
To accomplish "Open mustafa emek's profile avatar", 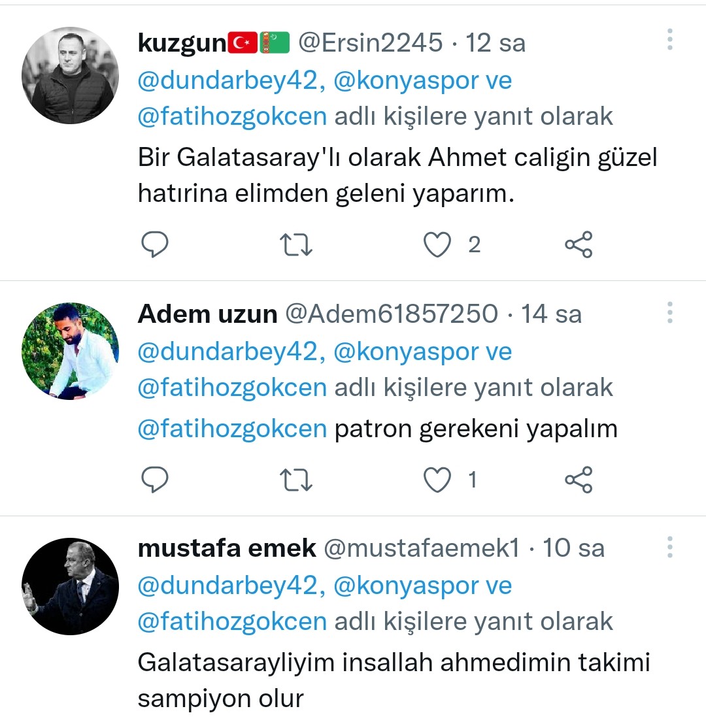I will 70,586.
